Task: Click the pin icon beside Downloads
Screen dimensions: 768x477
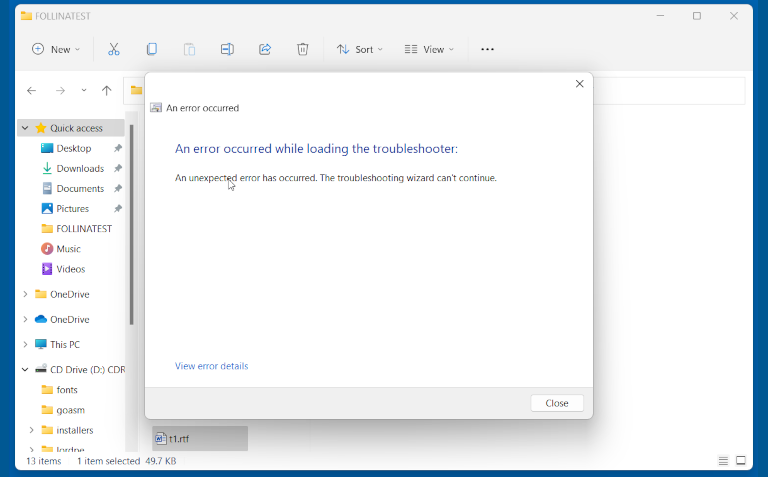Action: 118,168
